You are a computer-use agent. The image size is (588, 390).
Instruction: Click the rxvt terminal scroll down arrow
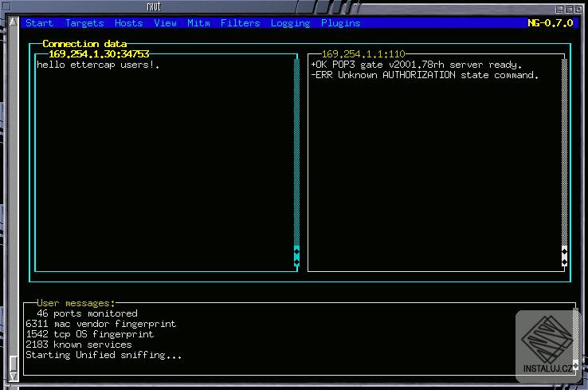(x=14, y=376)
